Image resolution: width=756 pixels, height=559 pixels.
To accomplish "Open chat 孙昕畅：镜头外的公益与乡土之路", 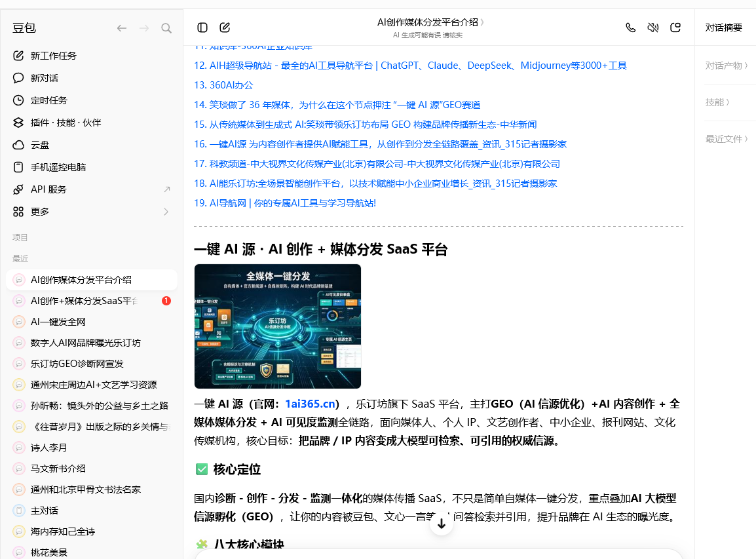I will (92, 406).
